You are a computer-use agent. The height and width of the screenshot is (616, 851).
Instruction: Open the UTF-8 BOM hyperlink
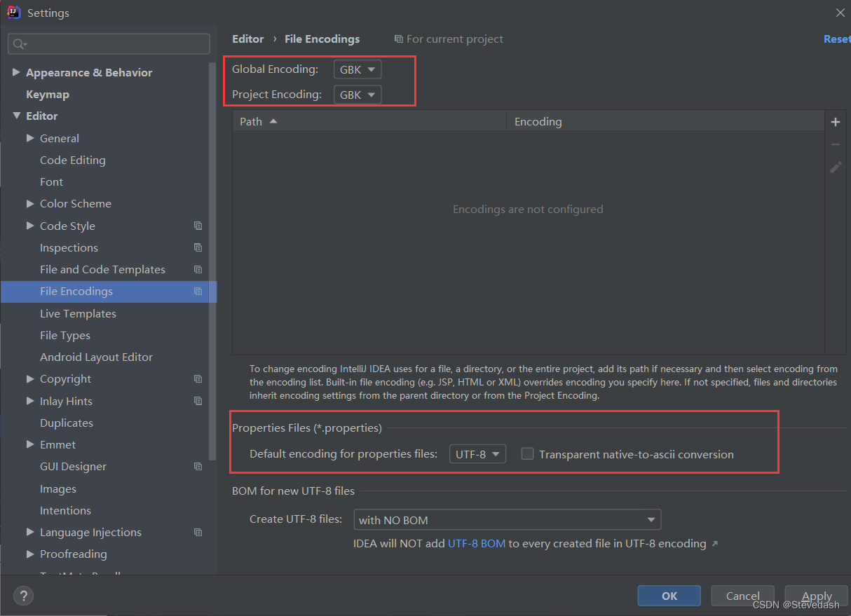coord(477,543)
